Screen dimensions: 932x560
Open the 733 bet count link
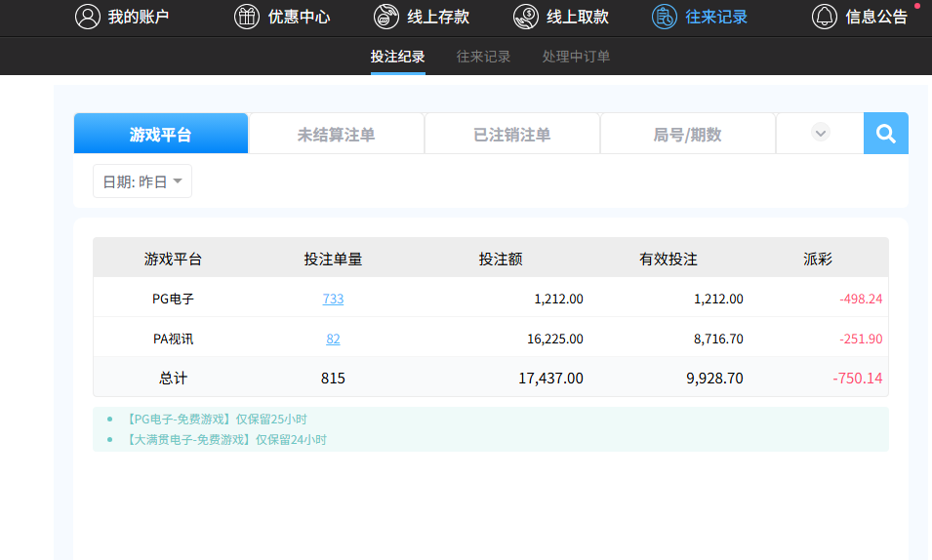tap(333, 299)
